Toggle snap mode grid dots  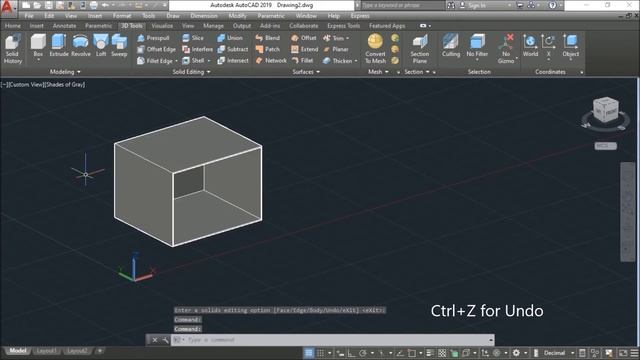[321, 353]
